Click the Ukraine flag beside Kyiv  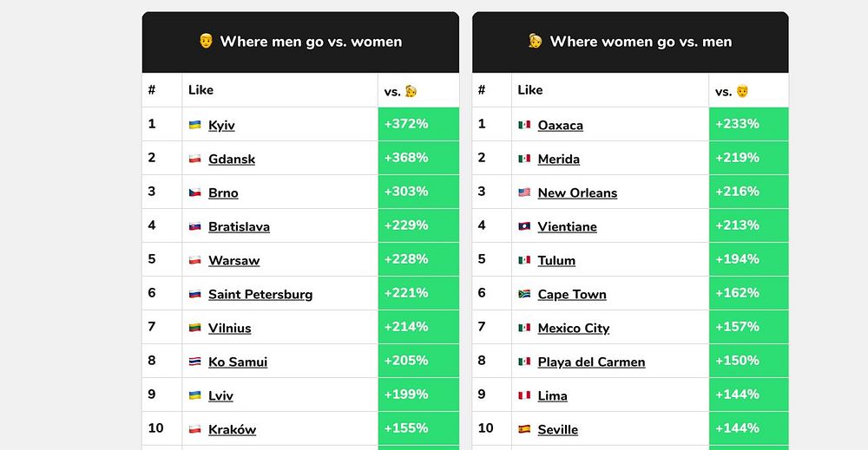[x=195, y=125]
